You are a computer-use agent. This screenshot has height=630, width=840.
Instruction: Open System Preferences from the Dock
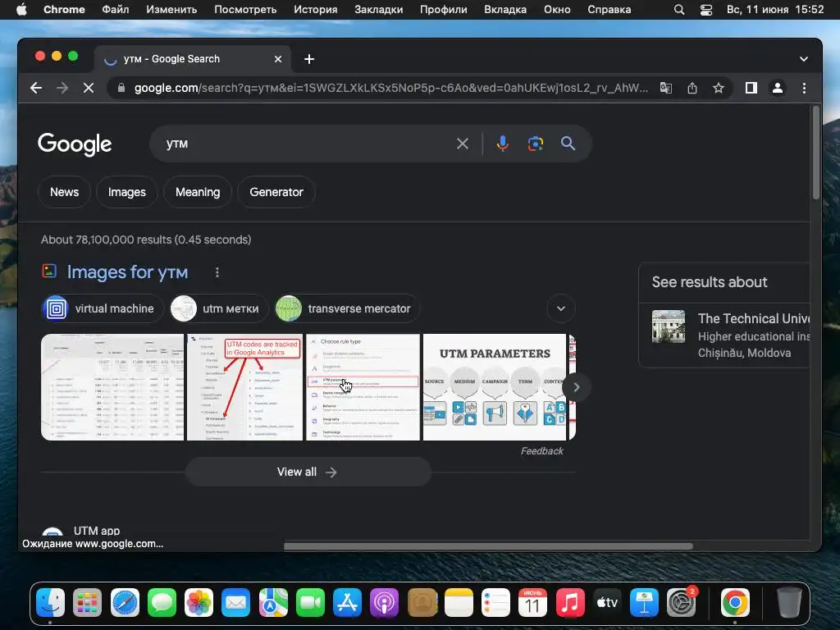point(682,603)
